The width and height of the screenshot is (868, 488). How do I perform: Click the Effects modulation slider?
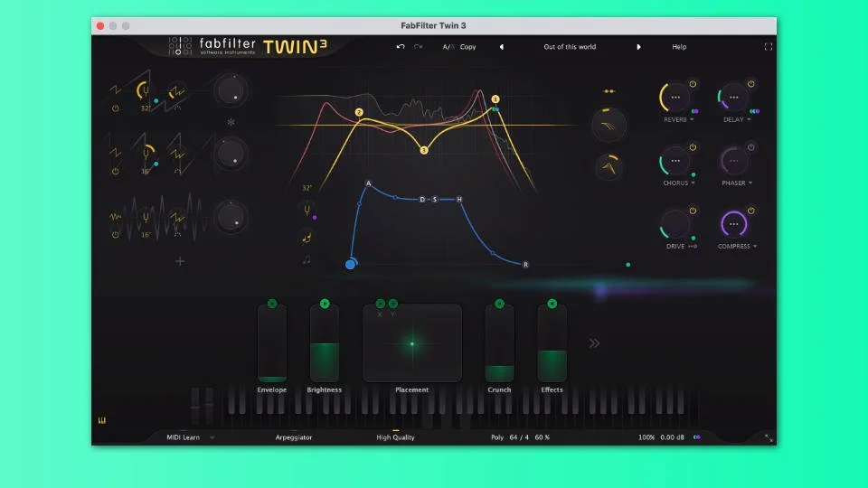tap(552, 343)
